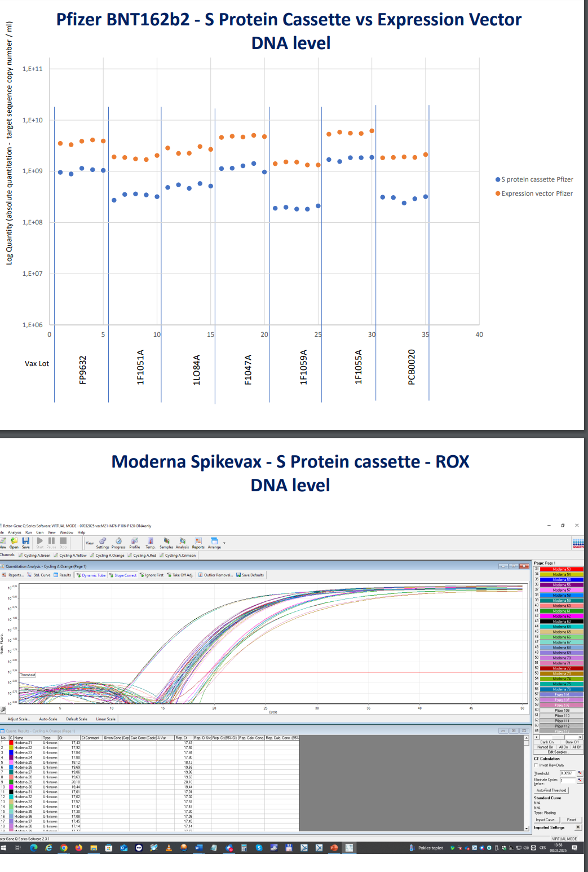Click Save Defaults in analysis toolbar
Image resolution: width=588 pixels, height=872 pixels.
click(x=250, y=575)
